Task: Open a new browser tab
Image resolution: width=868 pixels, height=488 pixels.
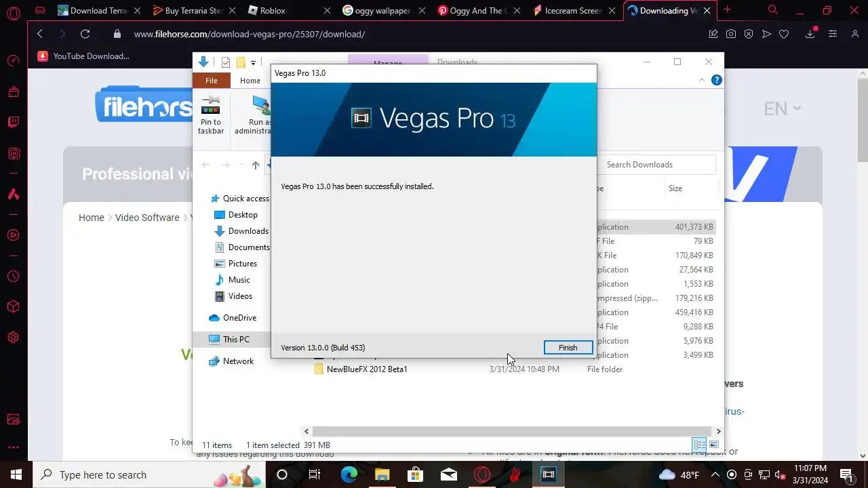Action: [x=728, y=10]
